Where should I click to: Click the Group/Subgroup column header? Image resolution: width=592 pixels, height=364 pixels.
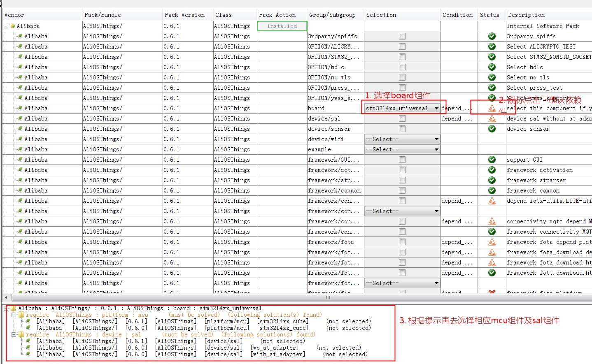336,15
